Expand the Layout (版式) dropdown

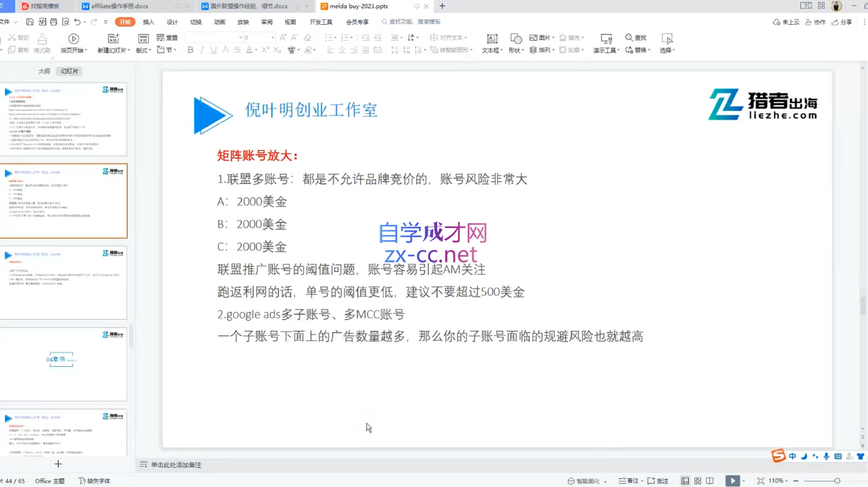143,50
